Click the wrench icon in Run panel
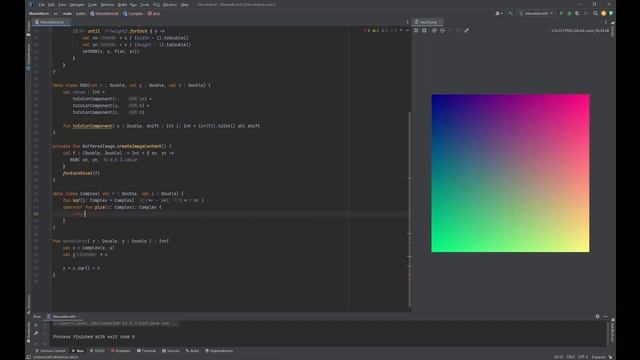The image size is (640, 360). pos(36,333)
